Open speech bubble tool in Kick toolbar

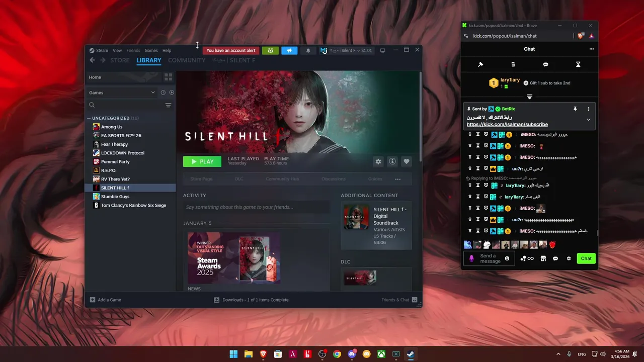(546, 64)
